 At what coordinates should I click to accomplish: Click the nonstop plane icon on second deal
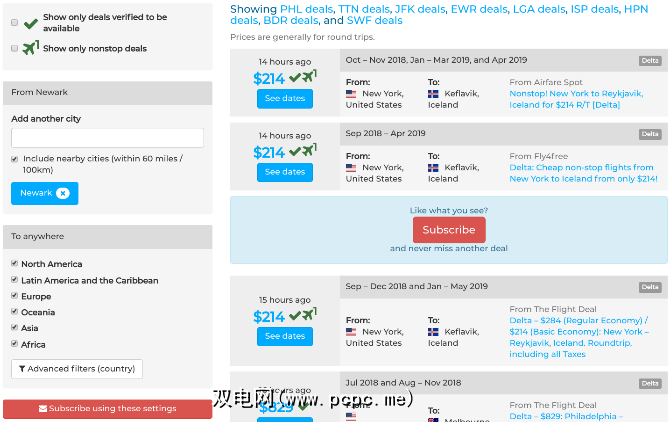(x=310, y=151)
